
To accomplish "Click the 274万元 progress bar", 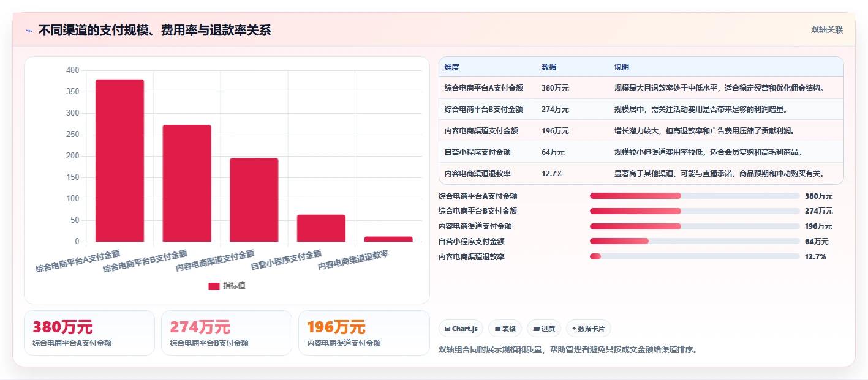I will (695, 211).
